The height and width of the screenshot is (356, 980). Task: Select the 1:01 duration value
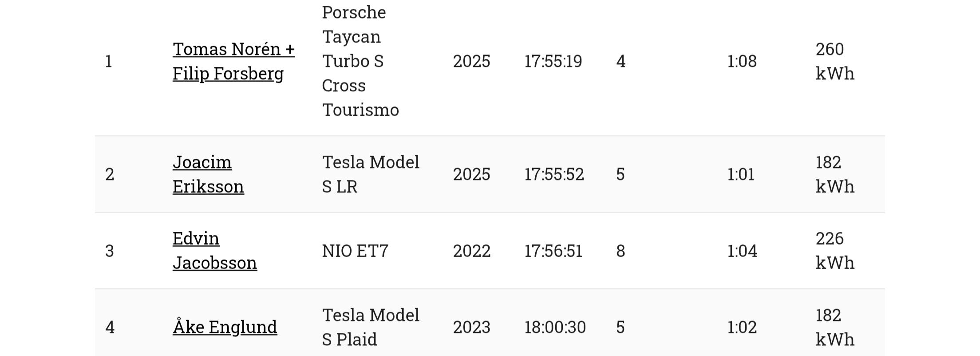click(x=741, y=174)
